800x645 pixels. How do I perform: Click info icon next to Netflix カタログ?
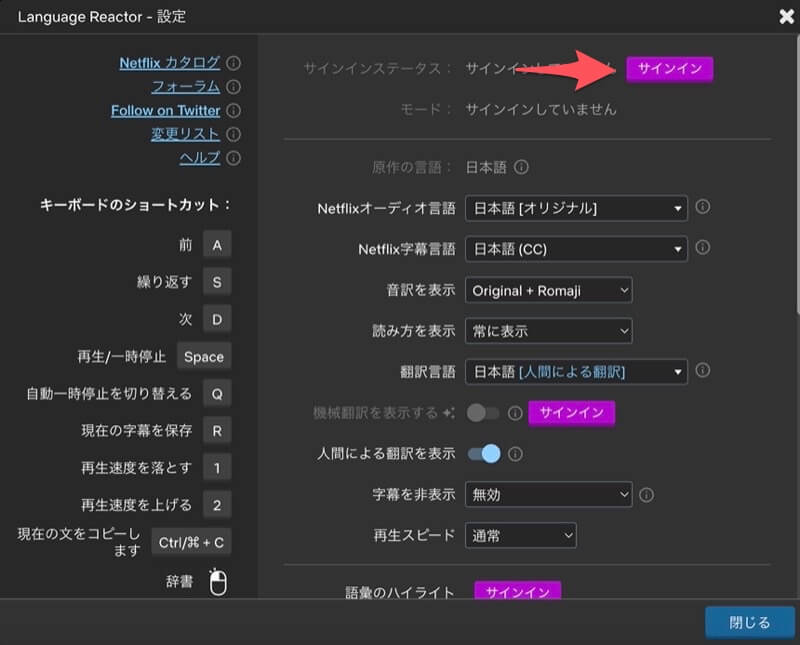click(x=234, y=63)
